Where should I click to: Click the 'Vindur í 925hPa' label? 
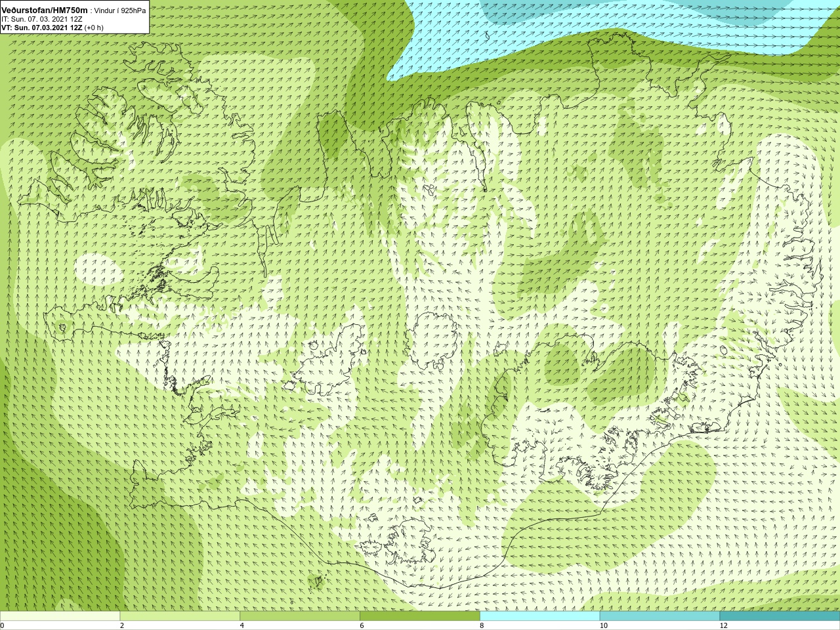tap(120, 11)
